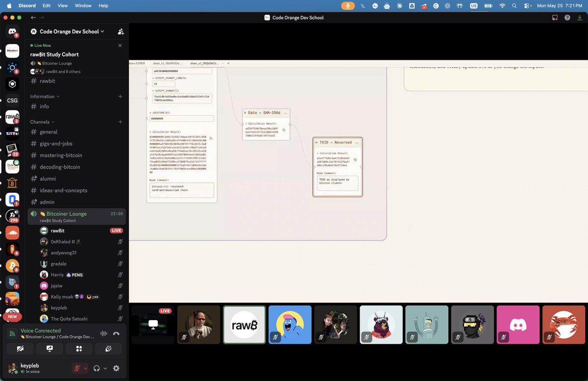Turn on camera in voice panel

(20, 348)
